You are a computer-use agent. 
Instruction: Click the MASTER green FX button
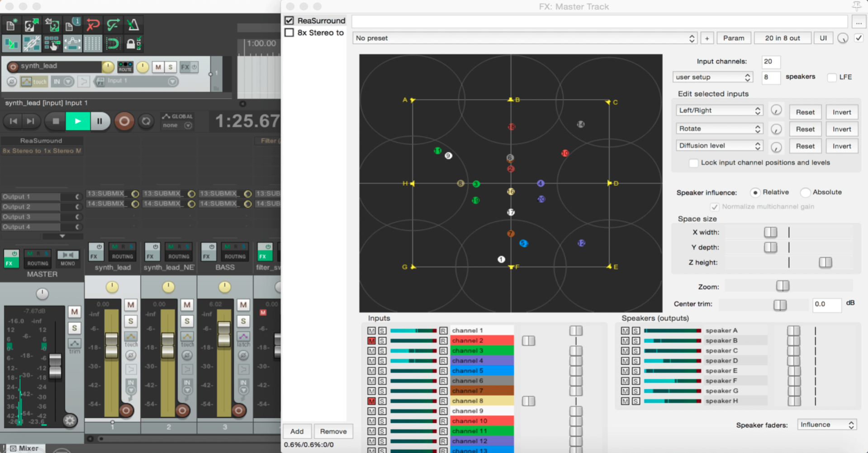tap(11, 259)
